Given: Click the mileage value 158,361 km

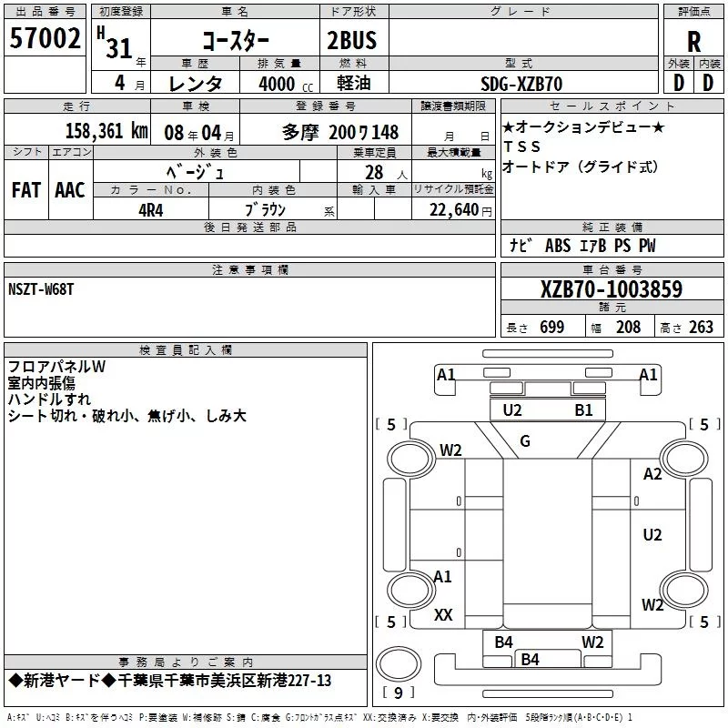Looking at the screenshot, I should (x=106, y=131).
